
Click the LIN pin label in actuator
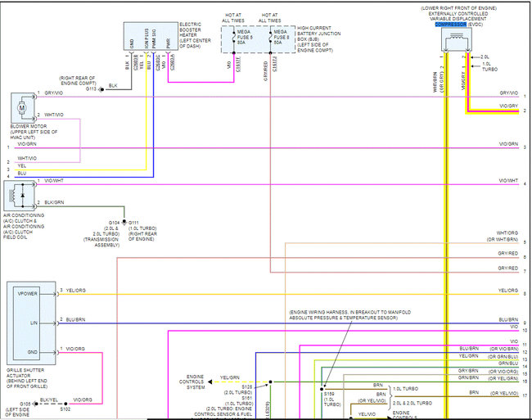coord(34,323)
